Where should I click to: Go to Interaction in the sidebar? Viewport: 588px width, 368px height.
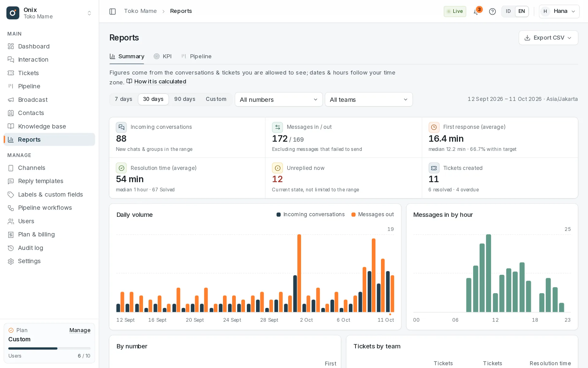[49, 59]
